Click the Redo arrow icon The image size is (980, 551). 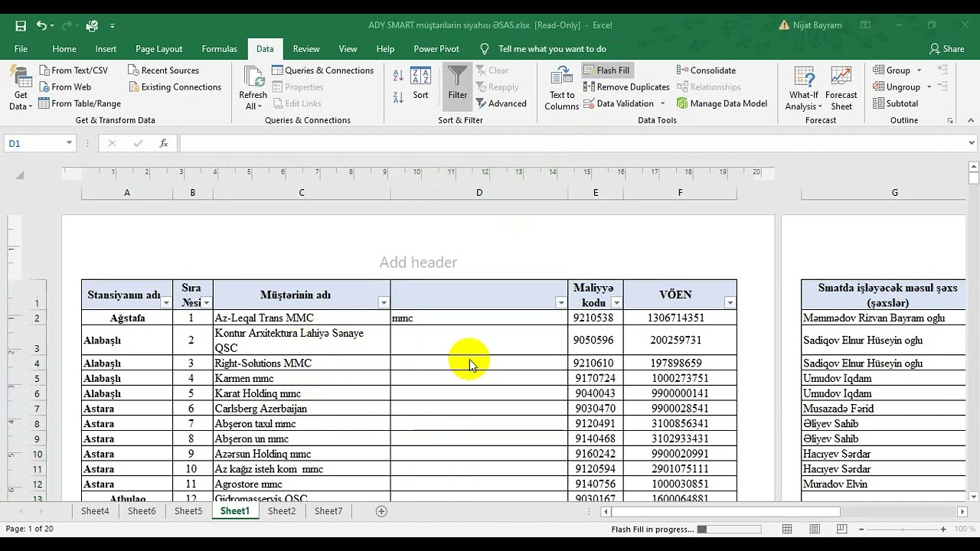click(66, 25)
